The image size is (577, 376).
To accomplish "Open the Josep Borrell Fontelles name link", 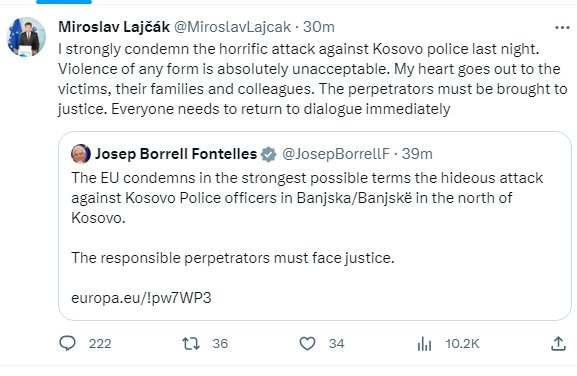I will pos(176,154).
